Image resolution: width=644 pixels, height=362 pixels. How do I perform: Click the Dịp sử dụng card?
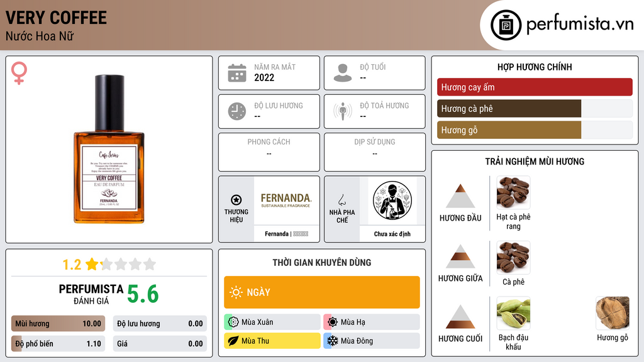pyautogui.click(x=375, y=152)
